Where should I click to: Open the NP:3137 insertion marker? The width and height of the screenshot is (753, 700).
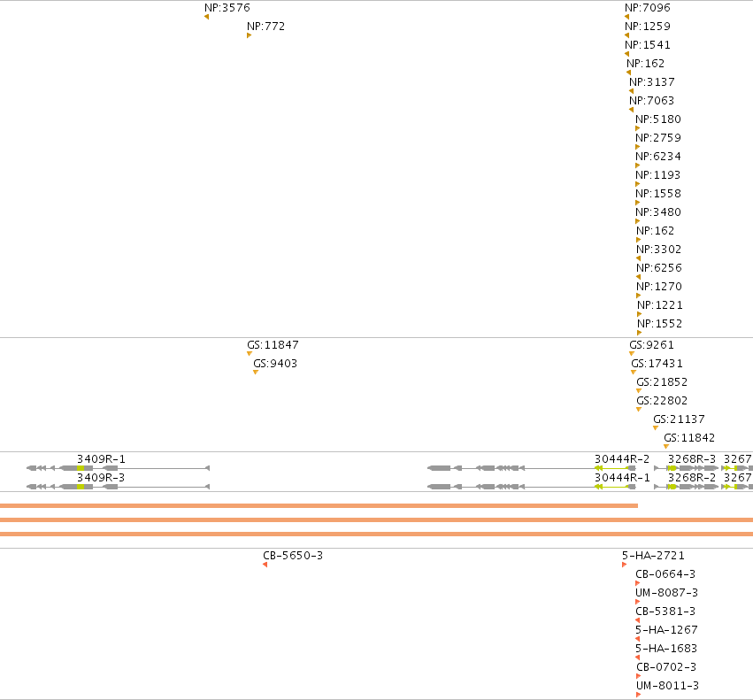click(631, 91)
